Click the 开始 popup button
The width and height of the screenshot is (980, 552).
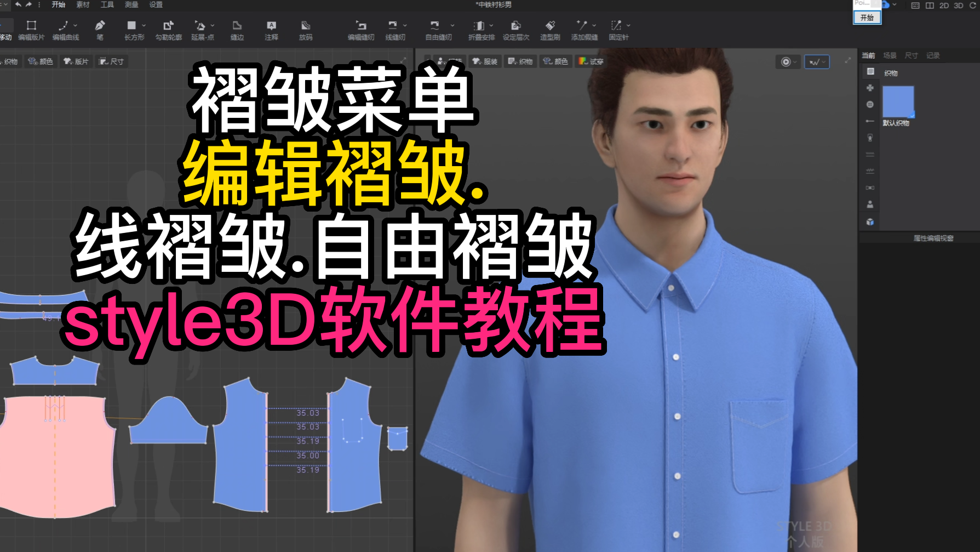(x=867, y=18)
